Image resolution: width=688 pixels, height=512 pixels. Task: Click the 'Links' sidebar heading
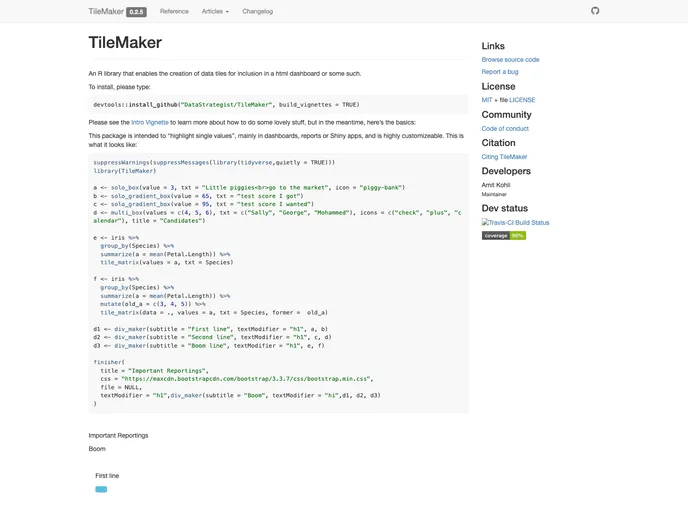pyautogui.click(x=493, y=46)
